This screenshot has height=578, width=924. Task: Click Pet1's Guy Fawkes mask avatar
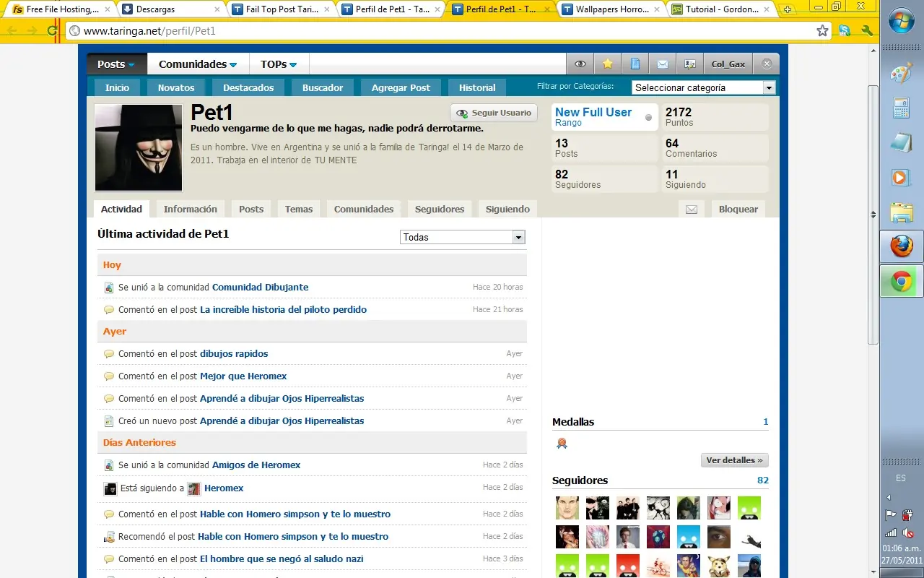pos(139,147)
